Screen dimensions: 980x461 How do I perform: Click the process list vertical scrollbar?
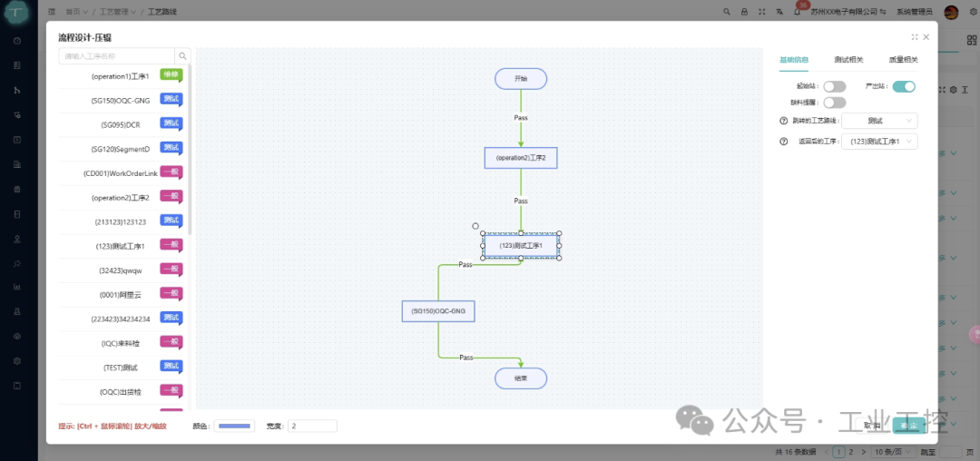190,150
